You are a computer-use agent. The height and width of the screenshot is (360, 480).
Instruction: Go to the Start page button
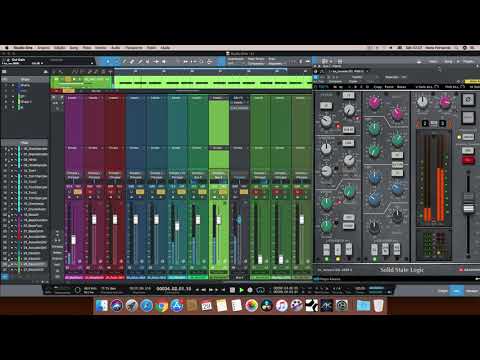click(433, 61)
